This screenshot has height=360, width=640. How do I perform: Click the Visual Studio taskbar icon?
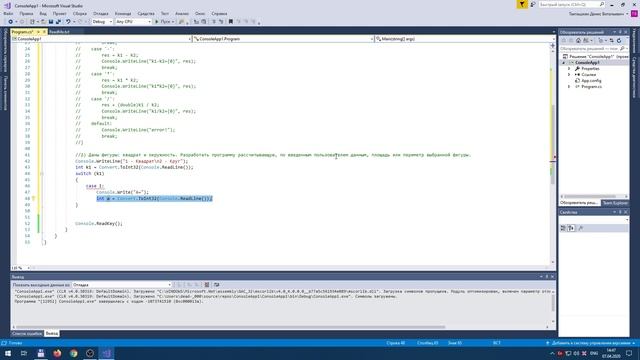coord(106,353)
